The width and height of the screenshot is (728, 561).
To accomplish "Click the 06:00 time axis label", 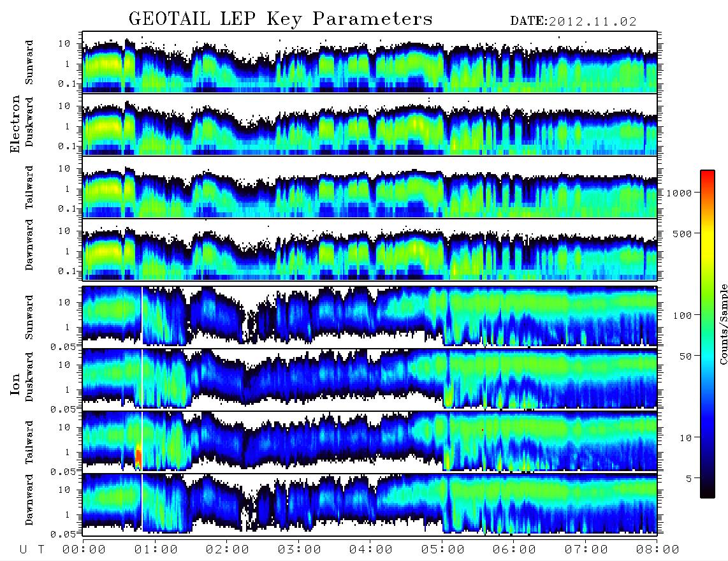I will (514, 550).
